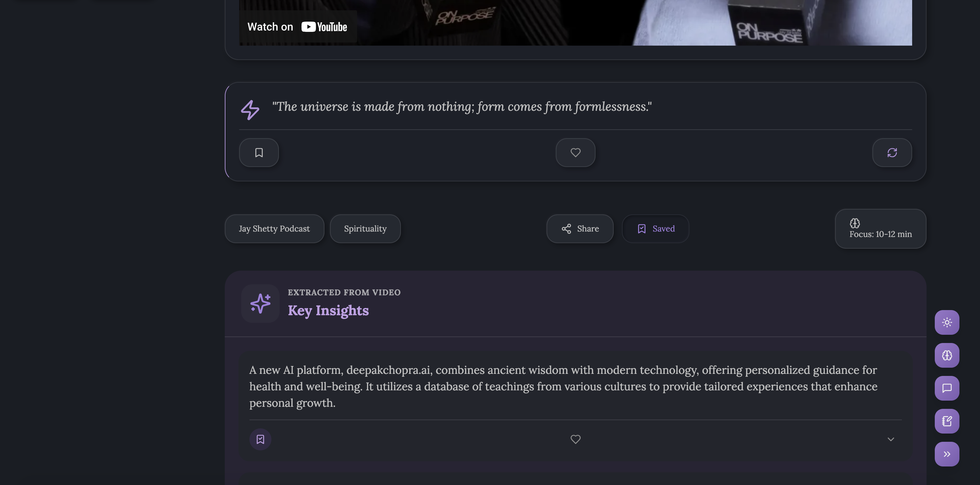Switch theme using the sun icon
The height and width of the screenshot is (485, 980).
pyautogui.click(x=946, y=322)
